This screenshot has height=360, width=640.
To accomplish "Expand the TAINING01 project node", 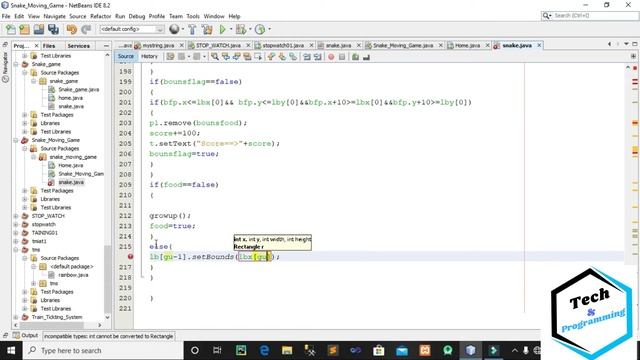I will point(16,233).
